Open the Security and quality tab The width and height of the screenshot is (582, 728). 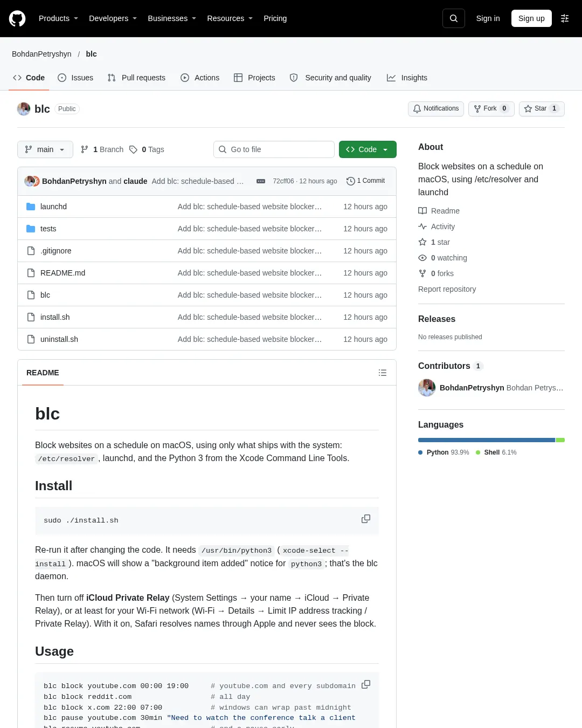pos(330,78)
